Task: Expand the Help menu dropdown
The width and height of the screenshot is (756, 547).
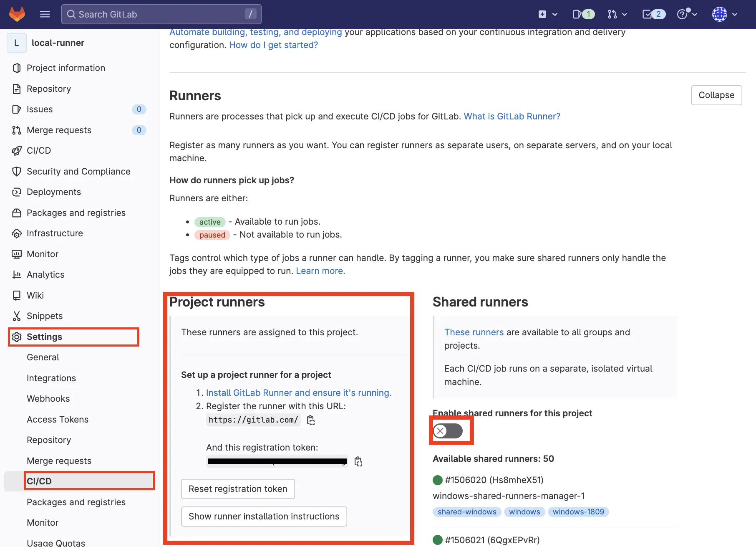Action: tap(687, 14)
